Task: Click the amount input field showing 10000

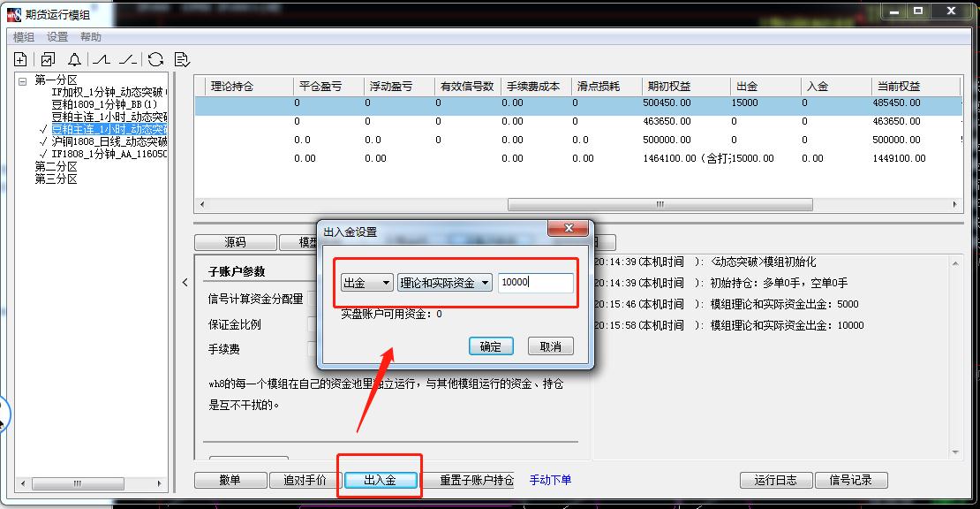Action: point(535,283)
